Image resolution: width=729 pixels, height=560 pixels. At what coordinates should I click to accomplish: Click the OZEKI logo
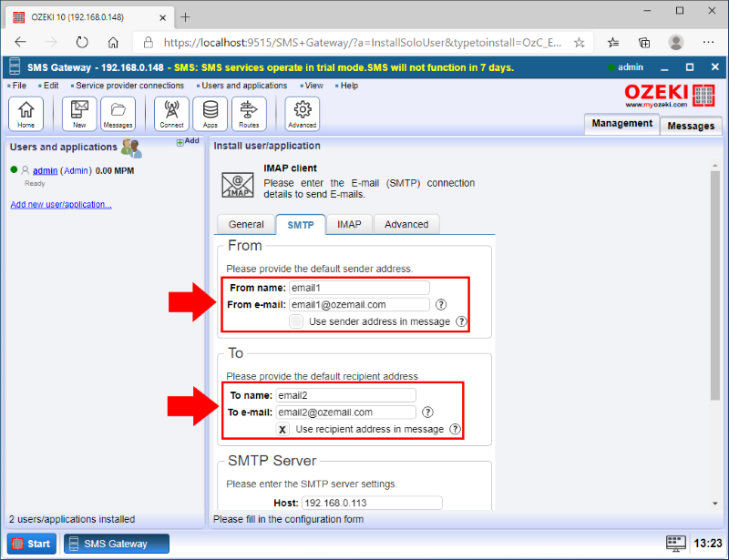pos(670,96)
